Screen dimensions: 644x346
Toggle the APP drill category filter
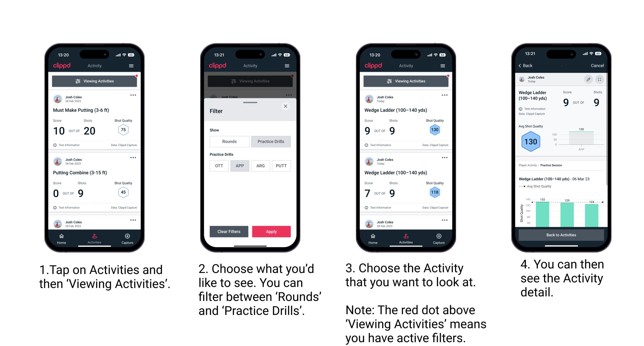point(240,166)
